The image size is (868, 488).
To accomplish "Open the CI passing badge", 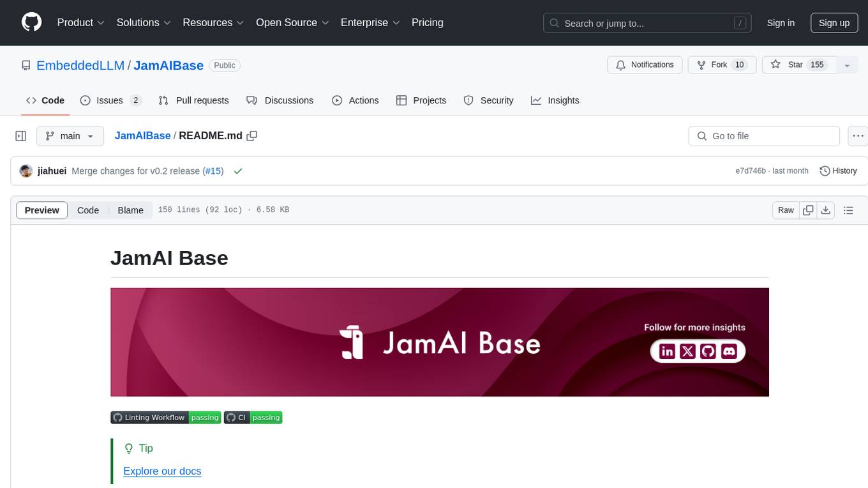I will coord(253,418).
